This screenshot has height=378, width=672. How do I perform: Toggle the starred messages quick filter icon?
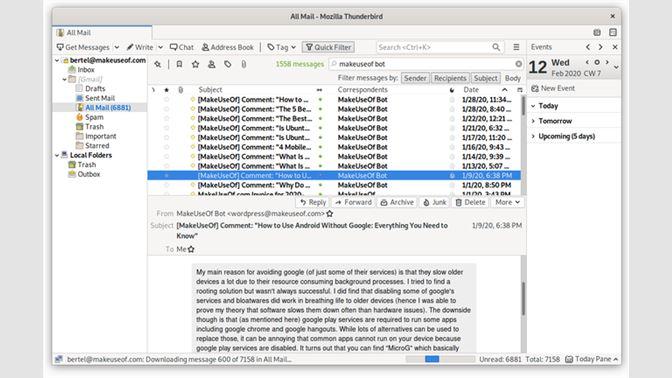[x=195, y=64]
